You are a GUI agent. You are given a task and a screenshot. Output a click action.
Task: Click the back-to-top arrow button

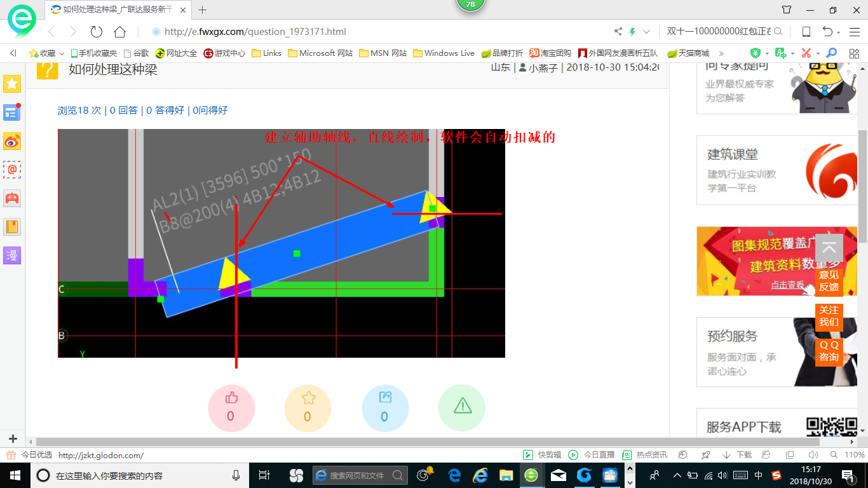point(829,248)
